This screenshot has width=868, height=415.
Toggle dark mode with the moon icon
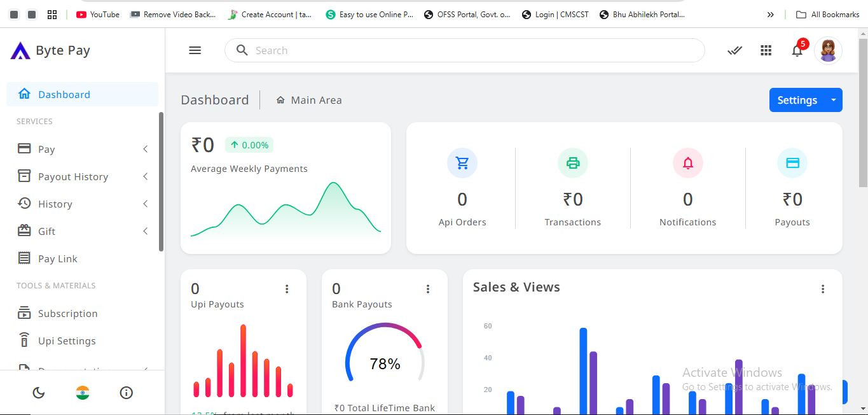click(38, 393)
